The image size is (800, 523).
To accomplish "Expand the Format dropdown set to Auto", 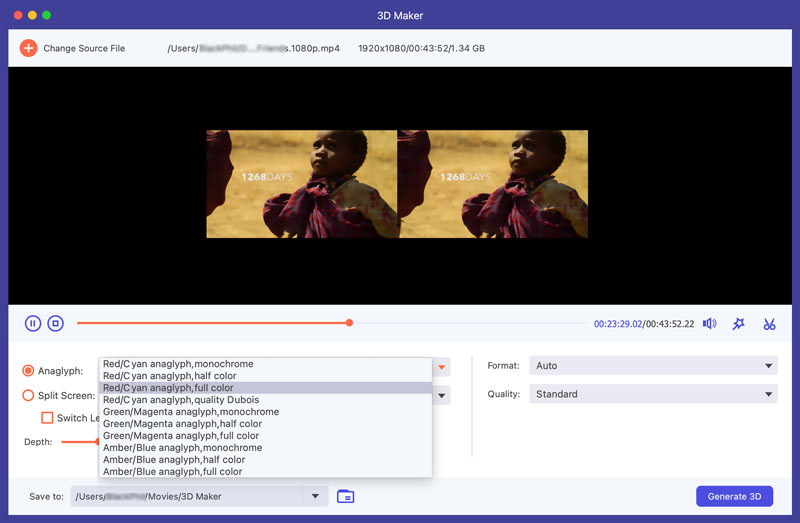I will (x=653, y=366).
